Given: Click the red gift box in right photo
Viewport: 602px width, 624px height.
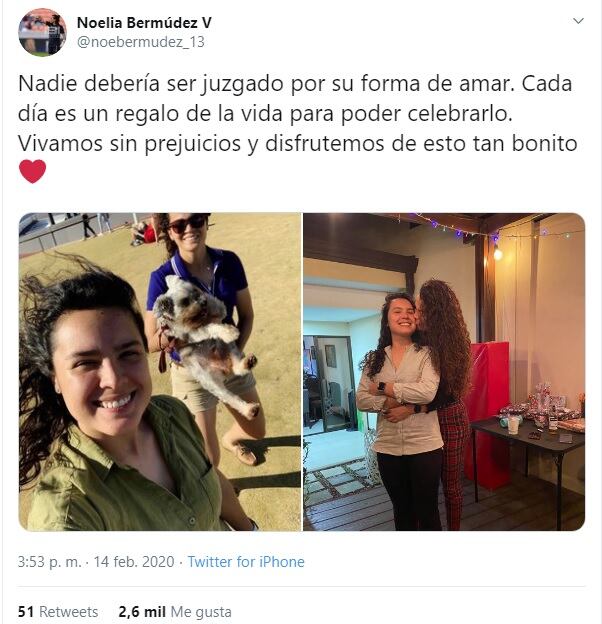Looking at the screenshot, I should pos(487,410).
